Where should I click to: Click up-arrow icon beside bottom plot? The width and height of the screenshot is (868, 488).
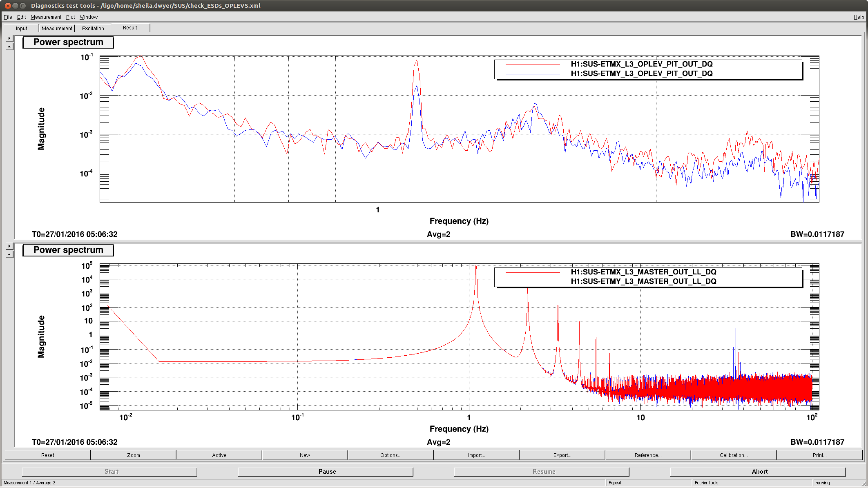point(9,255)
